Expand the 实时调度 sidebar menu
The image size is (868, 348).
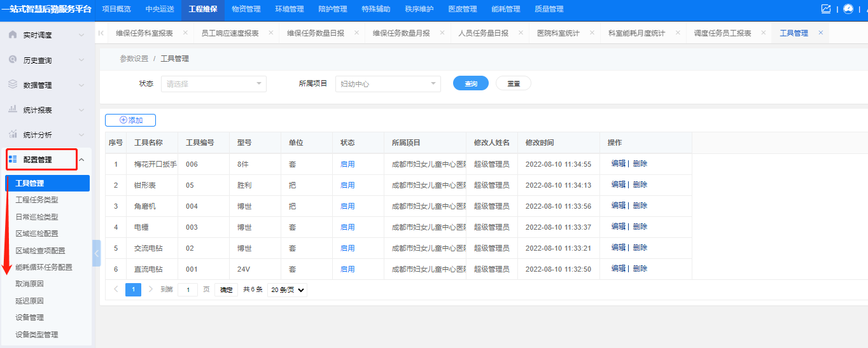81,35
